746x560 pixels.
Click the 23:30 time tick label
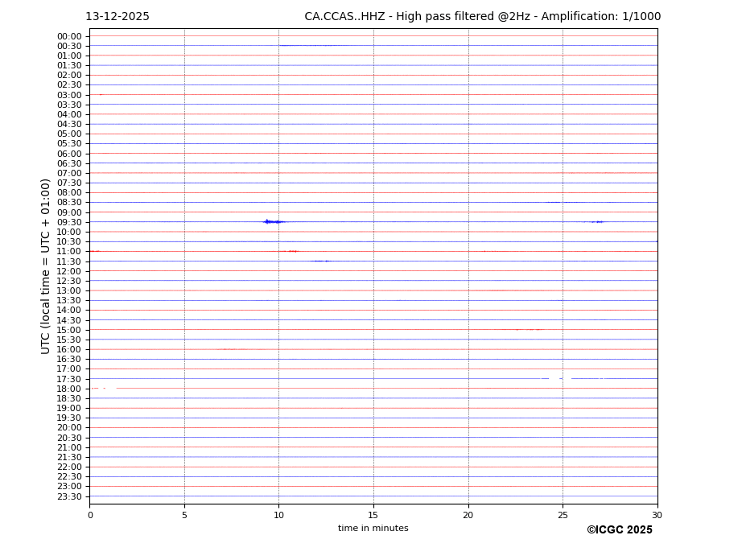click(x=69, y=496)
